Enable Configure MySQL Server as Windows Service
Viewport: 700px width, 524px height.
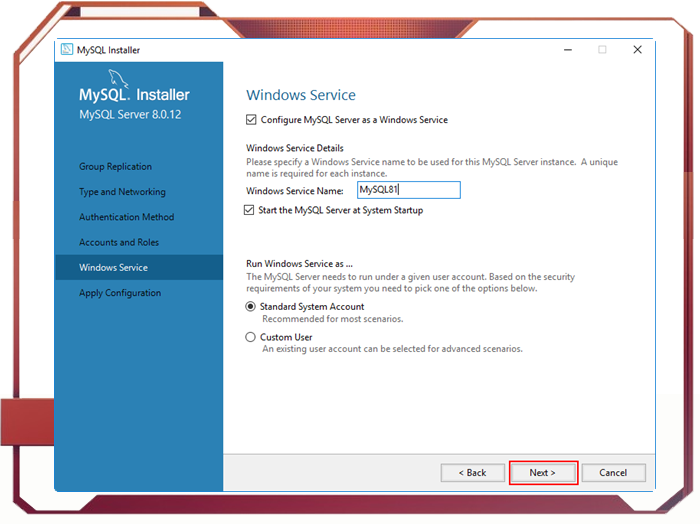coord(251,120)
